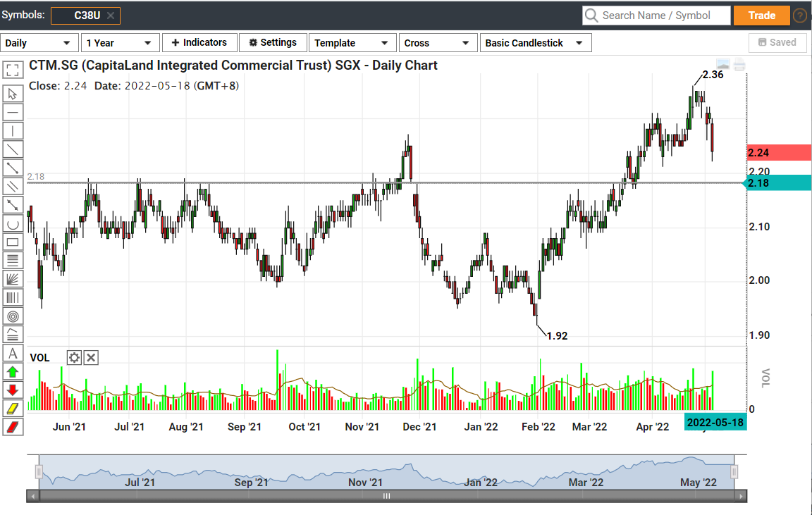Image resolution: width=812 pixels, height=515 pixels.
Task: Toggle fullscreen chart mode icon
Action: [x=13, y=70]
